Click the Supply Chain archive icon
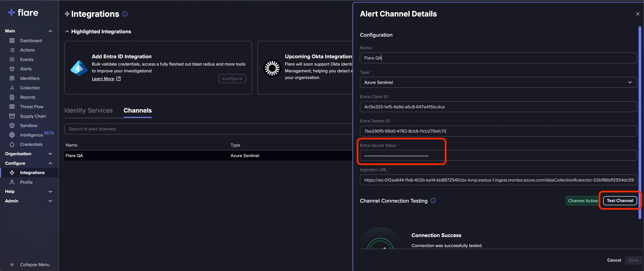The width and height of the screenshot is (644, 271). (12, 116)
